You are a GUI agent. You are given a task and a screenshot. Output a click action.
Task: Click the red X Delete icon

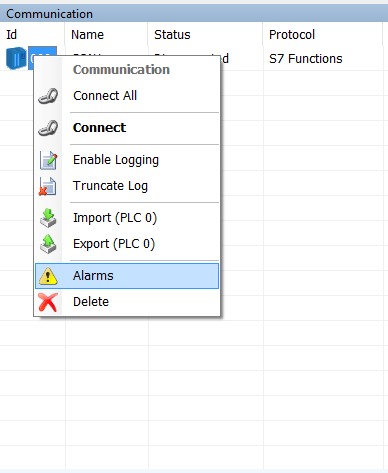48,302
